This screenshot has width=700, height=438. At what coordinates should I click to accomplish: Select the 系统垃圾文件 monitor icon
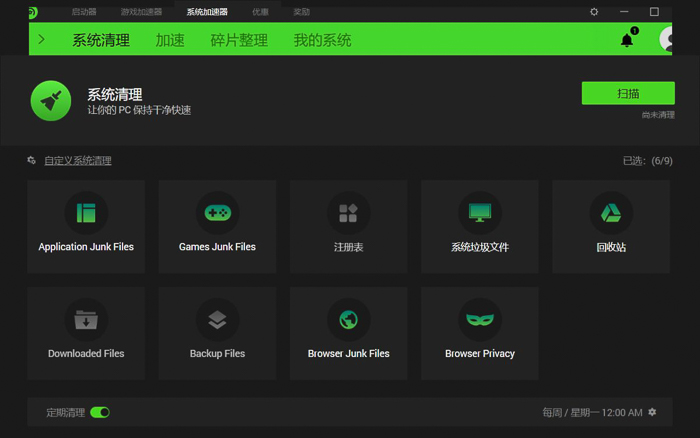480,213
